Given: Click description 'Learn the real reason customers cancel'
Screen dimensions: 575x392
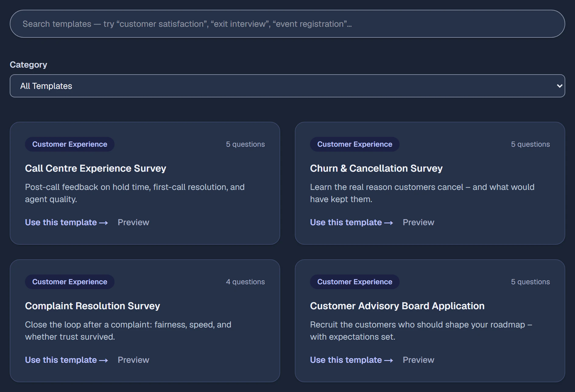Looking at the screenshot, I should (422, 193).
